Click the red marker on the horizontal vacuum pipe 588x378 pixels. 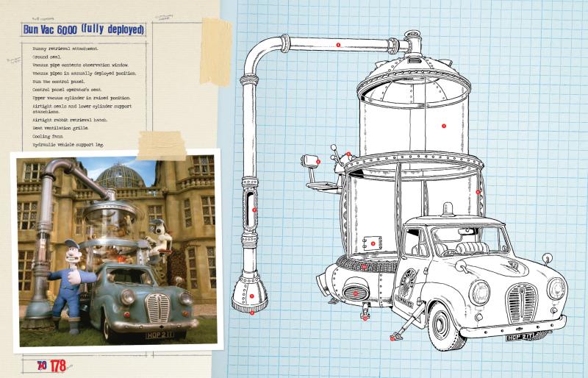tap(337, 45)
